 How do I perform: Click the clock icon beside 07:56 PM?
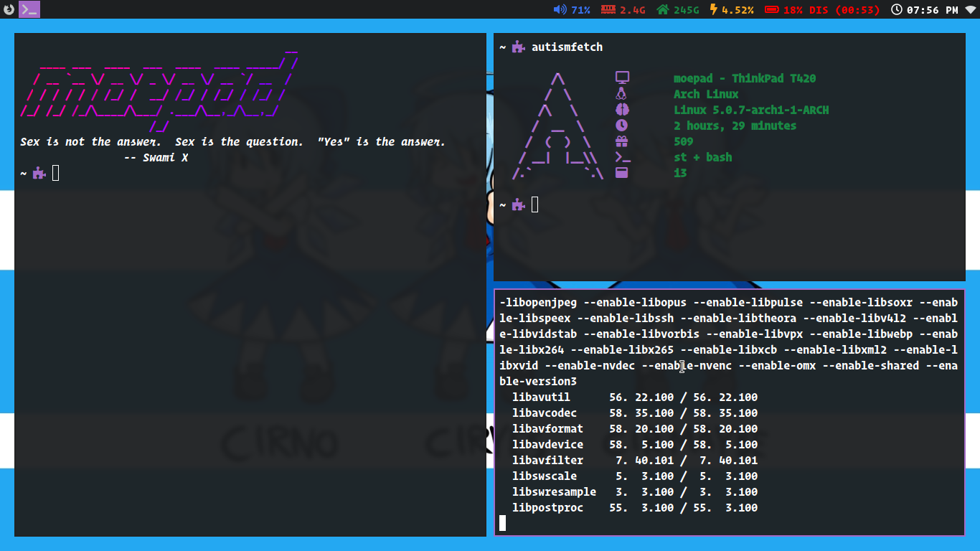click(897, 9)
